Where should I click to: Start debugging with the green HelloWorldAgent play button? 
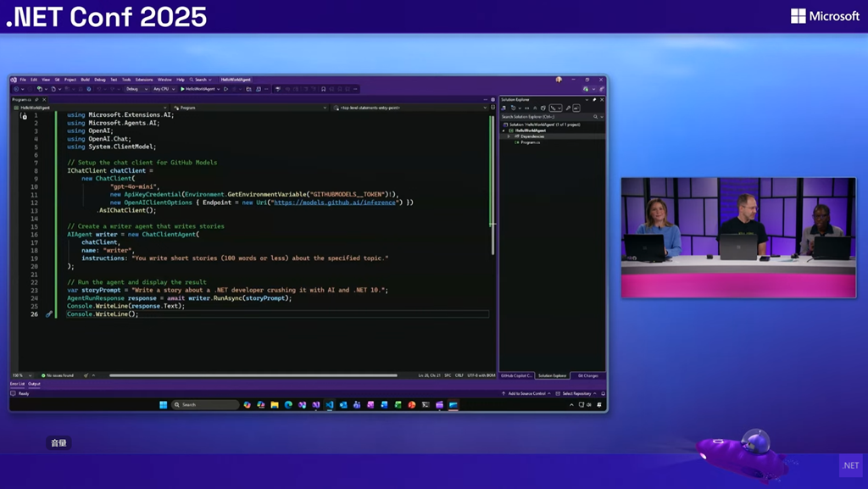tap(182, 89)
